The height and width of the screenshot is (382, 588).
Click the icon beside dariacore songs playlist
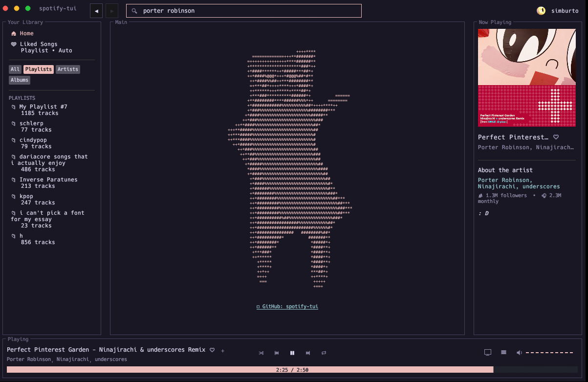(14, 157)
